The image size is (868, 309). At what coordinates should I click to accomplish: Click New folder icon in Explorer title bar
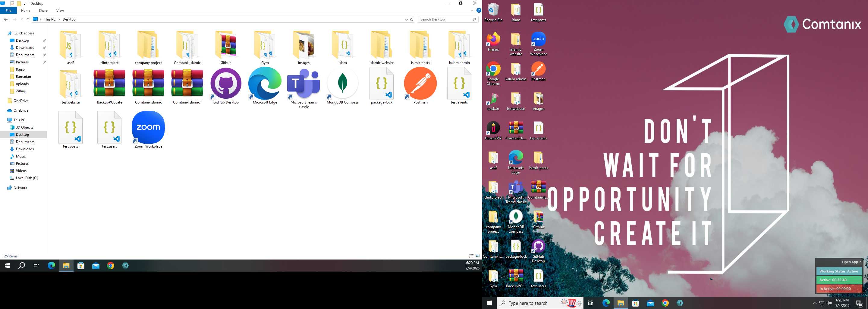pyautogui.click(x=19, y=4)
